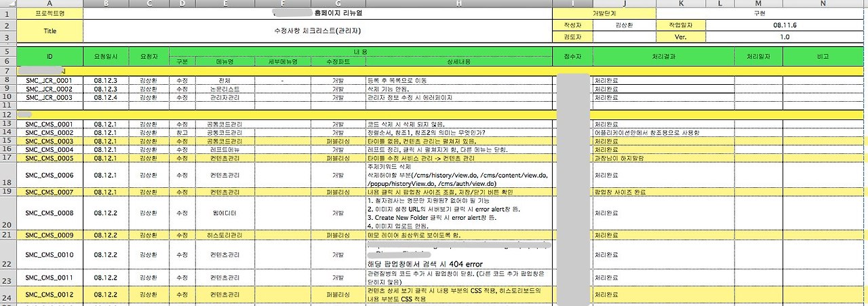The image size is (868, 306).
Task: Click the '작성자' label cell
Action: click(572, 24)
